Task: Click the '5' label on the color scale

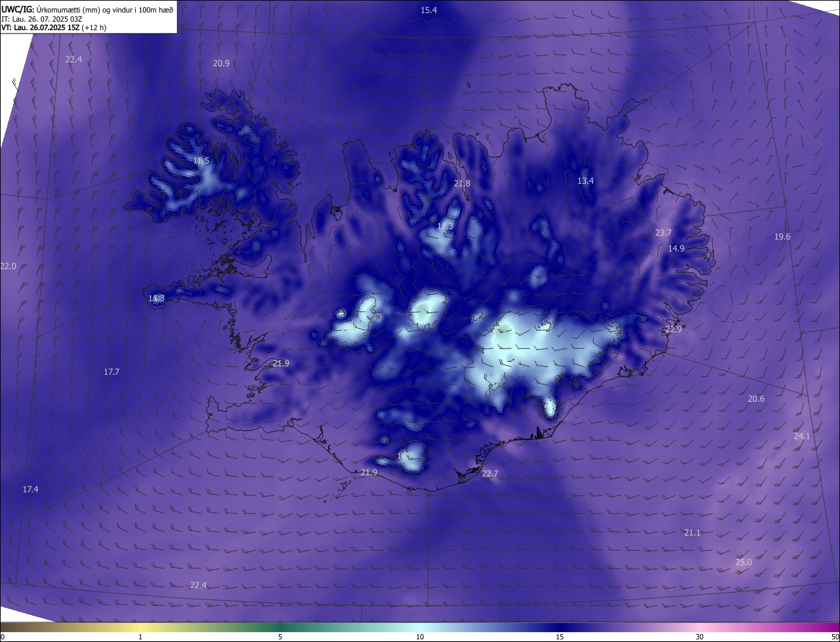Action: [280, 637]
